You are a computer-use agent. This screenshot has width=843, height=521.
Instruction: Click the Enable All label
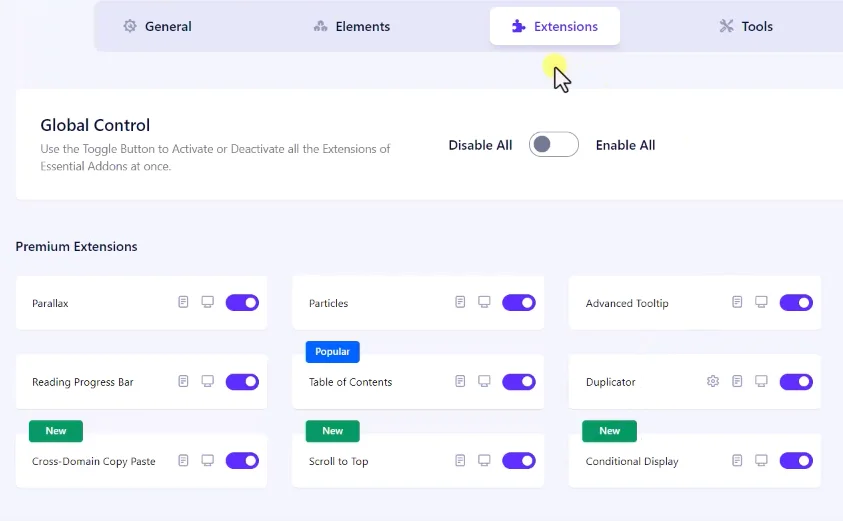tap(625, 145)
